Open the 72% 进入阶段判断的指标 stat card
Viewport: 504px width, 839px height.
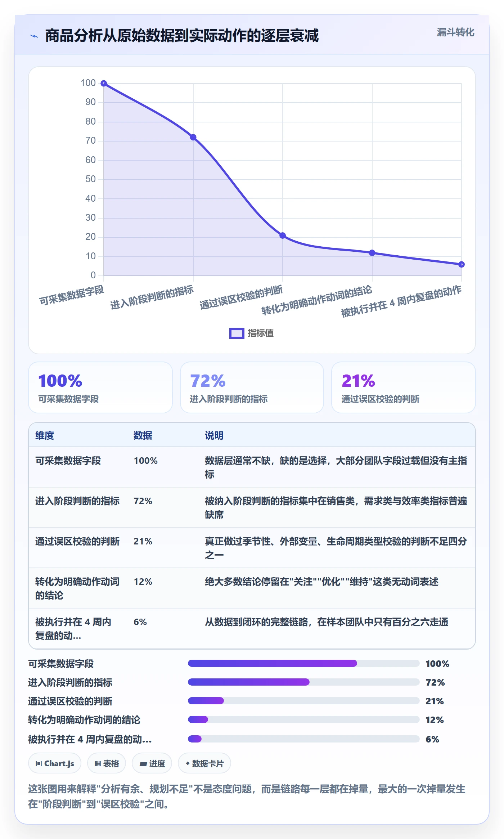[252, 387]
